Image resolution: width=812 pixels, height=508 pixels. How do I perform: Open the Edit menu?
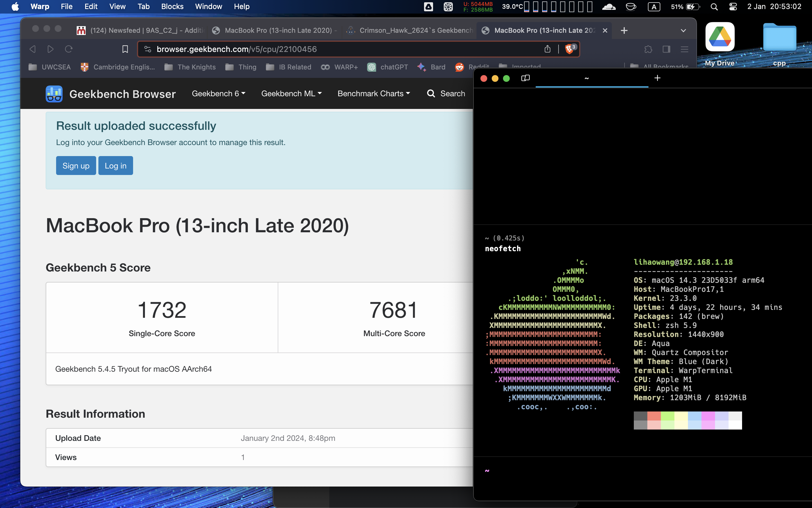91,6
